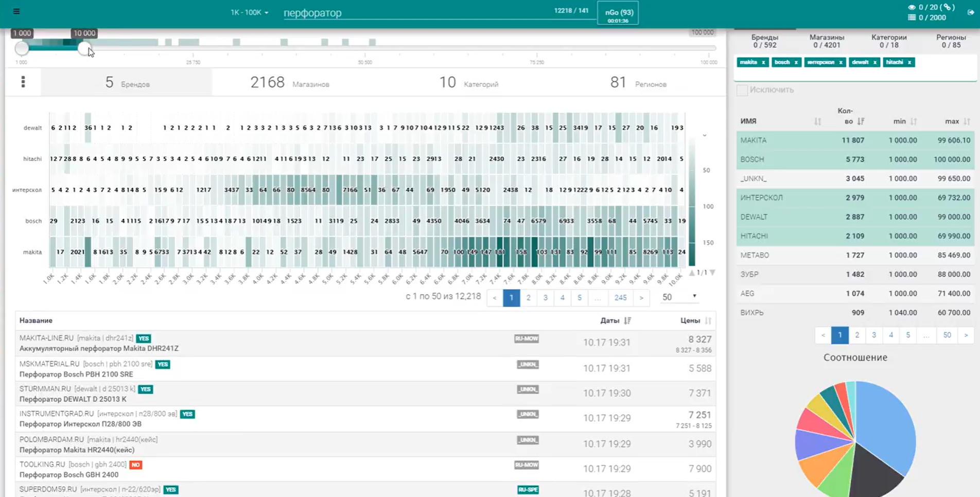980x497 pixels.
Task: Remove the hitachi brand filter tag
Action: pos(909,62)
